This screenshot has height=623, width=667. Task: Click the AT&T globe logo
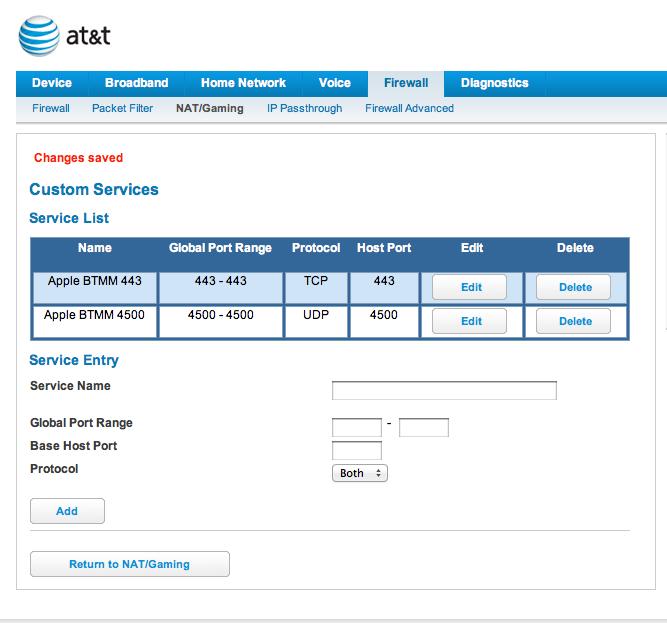pos(39,36)
